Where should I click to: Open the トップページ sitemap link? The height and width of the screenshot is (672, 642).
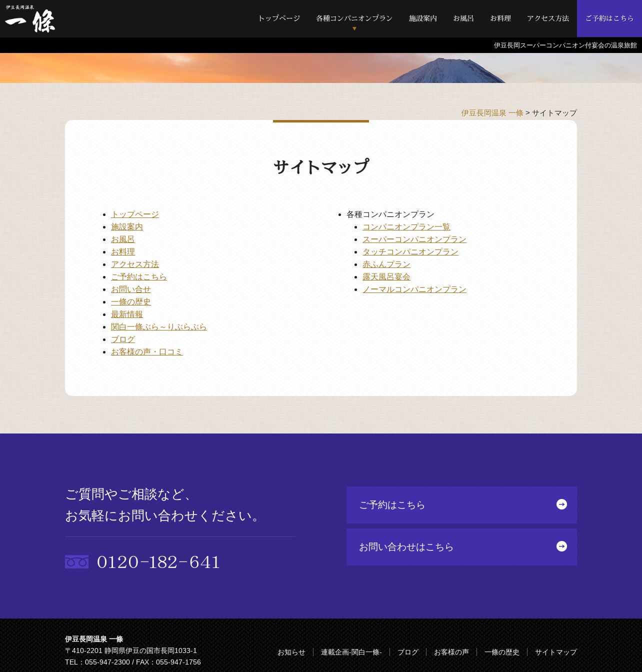click(135, 214)
